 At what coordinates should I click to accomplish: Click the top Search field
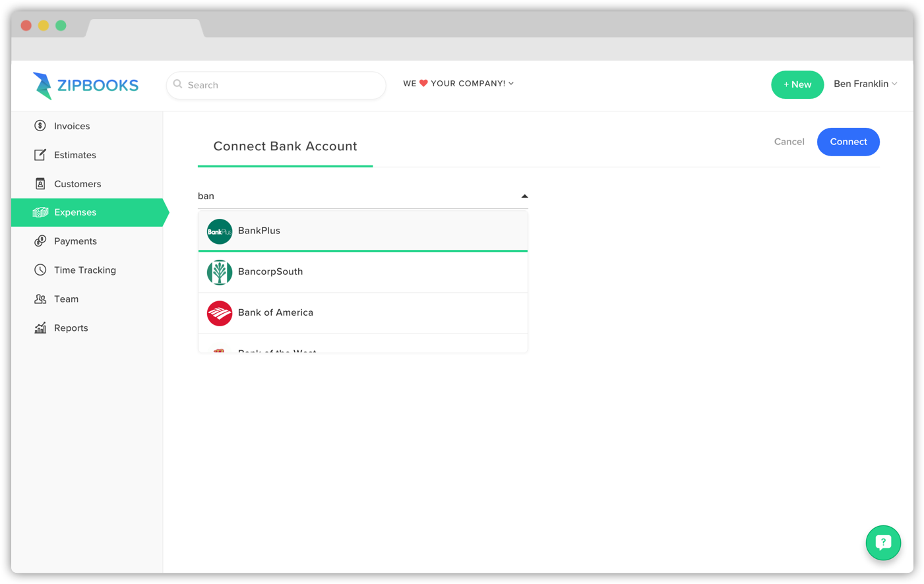click(x=276, y=85)
